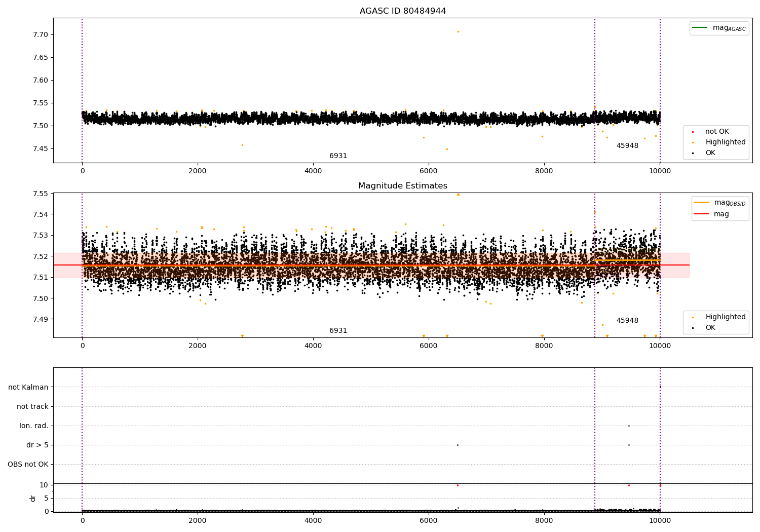Image resolution: width=760 pixels, height=532 pixels.
Task: Select the "OK" legend entry in middle plot
Action: click(710, 328)
